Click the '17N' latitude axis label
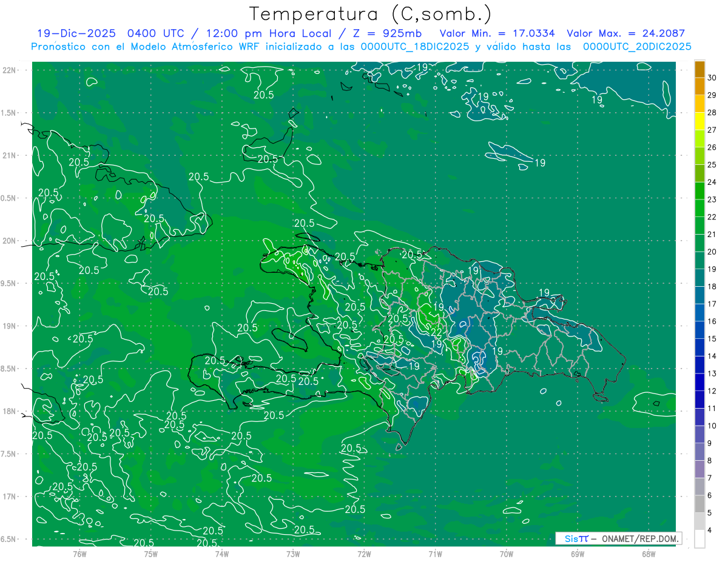 (x=10, y=497)
